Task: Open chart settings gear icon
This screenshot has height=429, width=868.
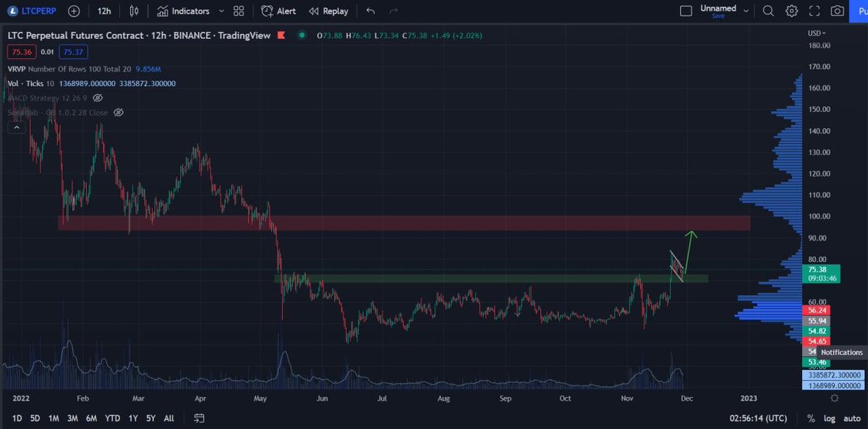Action: [x=791, y=11]
